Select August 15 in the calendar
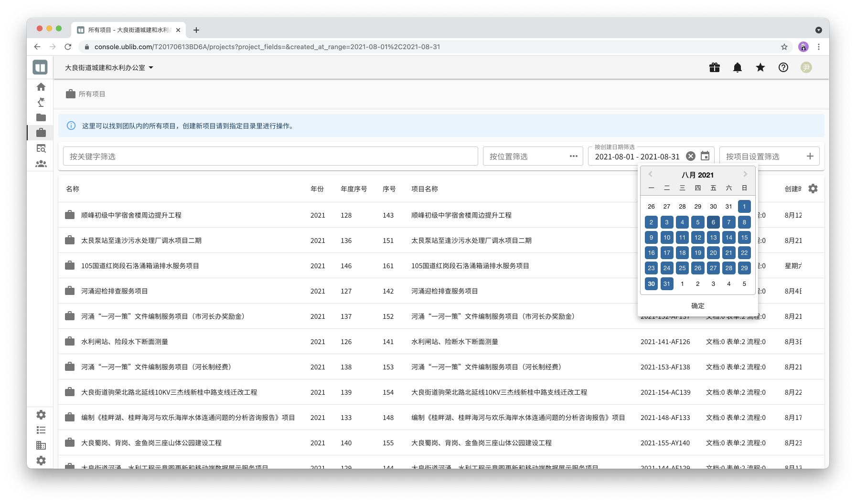 [744, 238]
